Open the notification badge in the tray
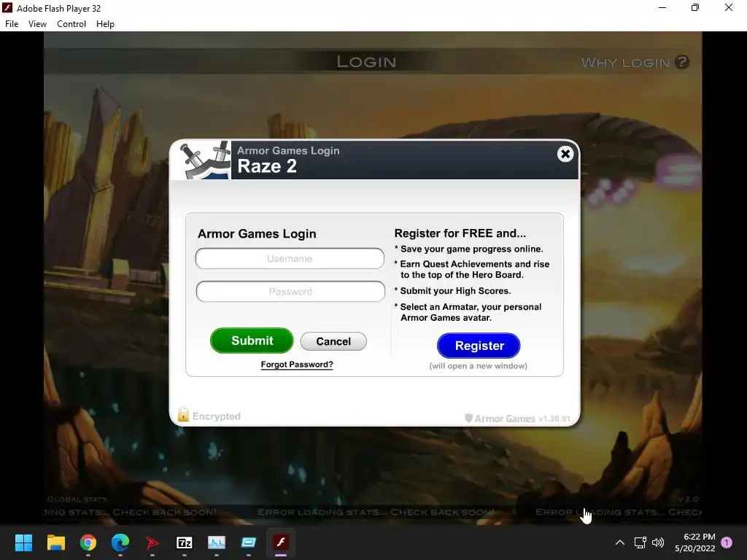Screen dimensions: 747x560 (x=727, y=542)
